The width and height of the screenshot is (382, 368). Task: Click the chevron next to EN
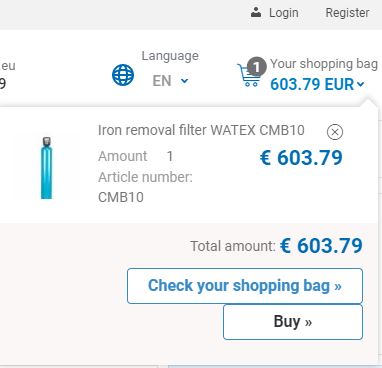[184, 81]
